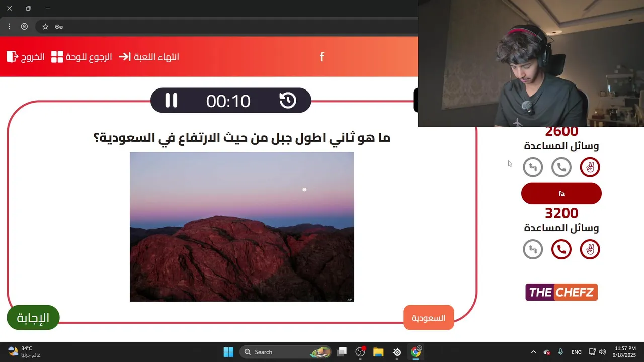Click the 3200 score of fa team
This screenshot has height=362, width=644.
pyautogui.click(x=561, y=213)
